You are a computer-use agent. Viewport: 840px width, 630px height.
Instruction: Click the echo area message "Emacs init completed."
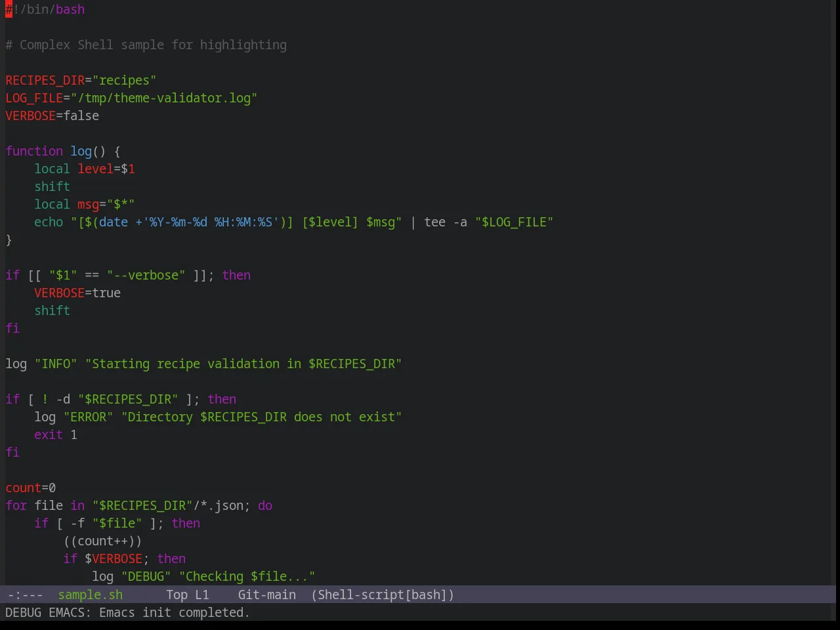(175, 612)
